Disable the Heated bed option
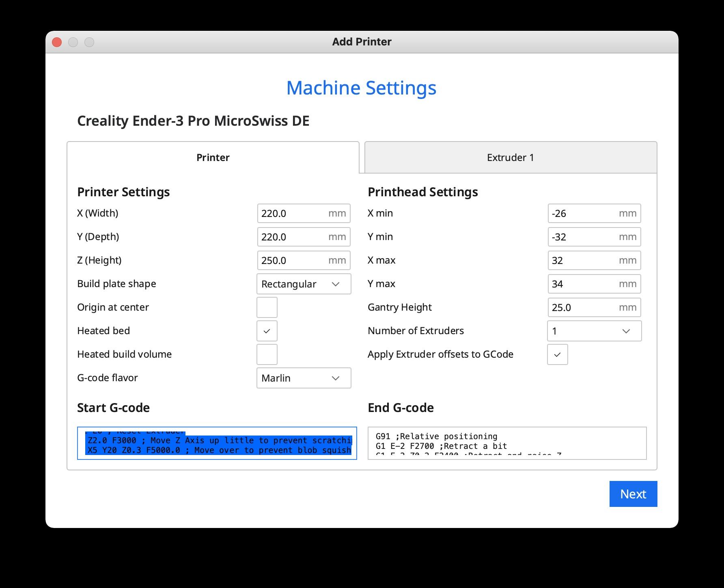The image size is (724, 588). (x=267, y=331)
